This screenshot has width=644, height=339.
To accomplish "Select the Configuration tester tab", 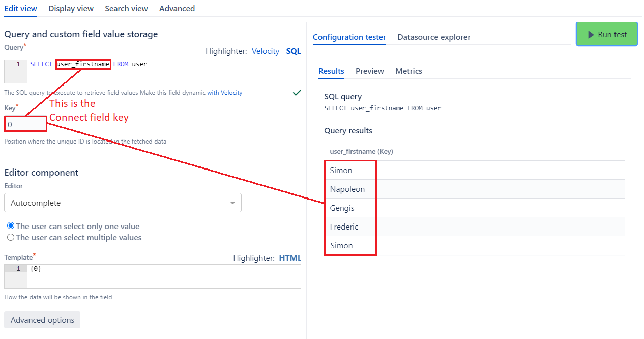I will click(349, 37).
